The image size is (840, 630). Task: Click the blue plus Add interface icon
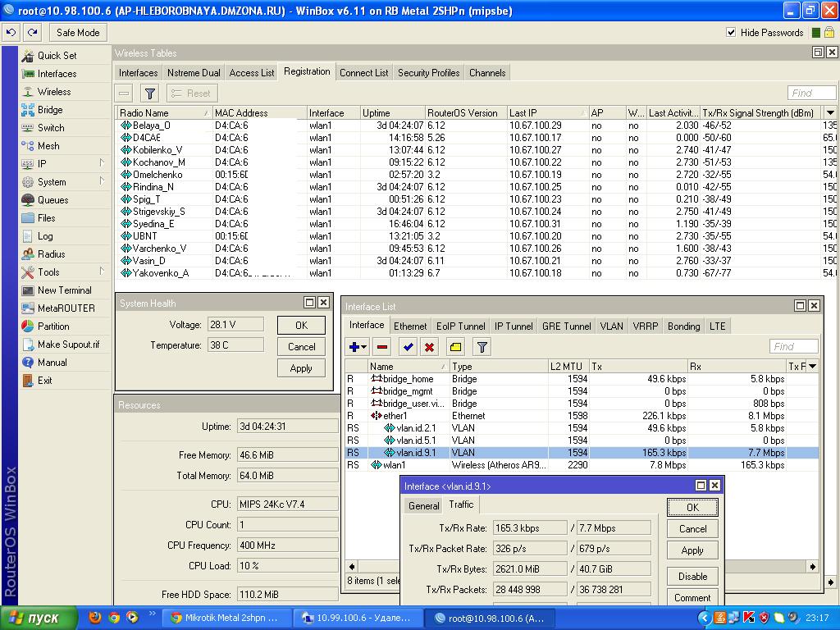coord(354,347)
